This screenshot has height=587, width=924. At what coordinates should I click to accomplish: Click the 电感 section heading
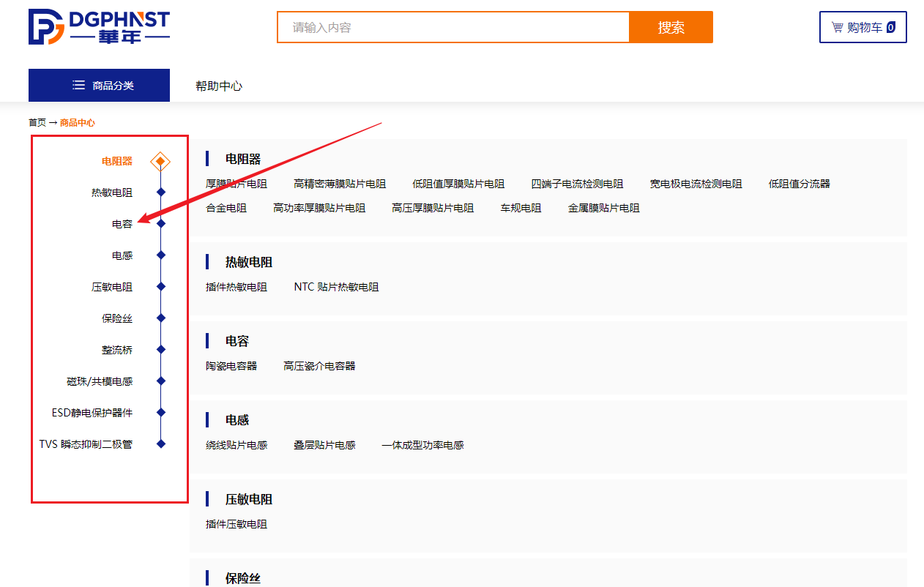click(x=237, y=420)
